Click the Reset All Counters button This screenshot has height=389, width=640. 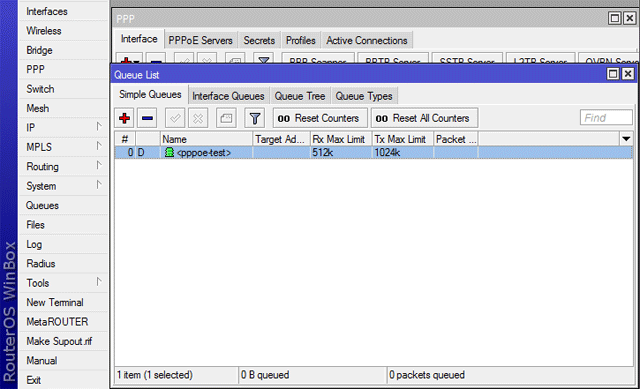point(424,118)
